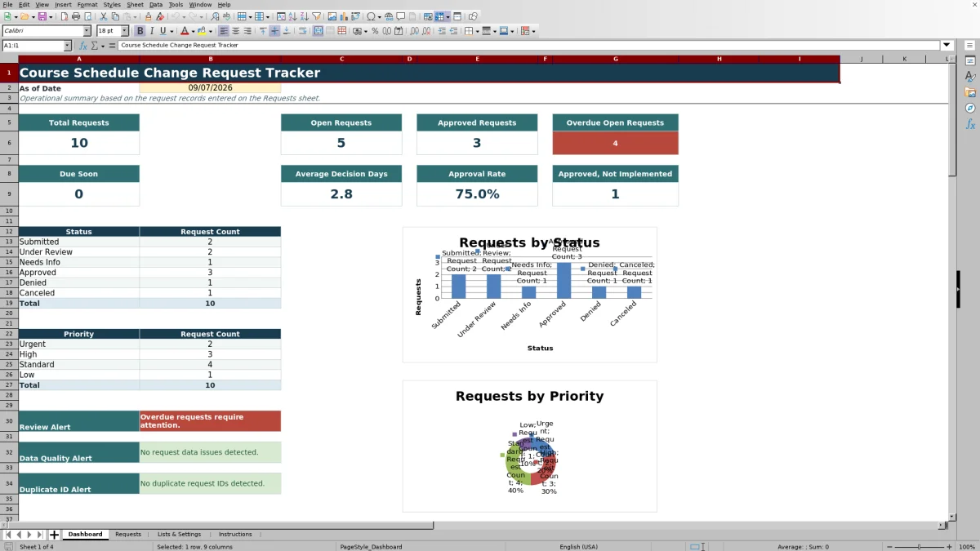
Task: Click the vertical scrollbar
Action: tap(952, 287)
